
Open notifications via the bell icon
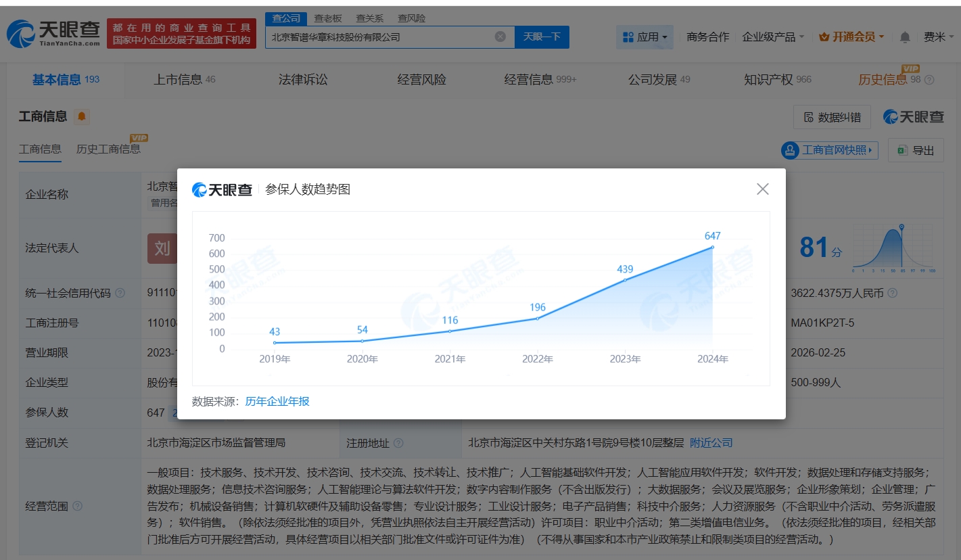coord(904,37)
